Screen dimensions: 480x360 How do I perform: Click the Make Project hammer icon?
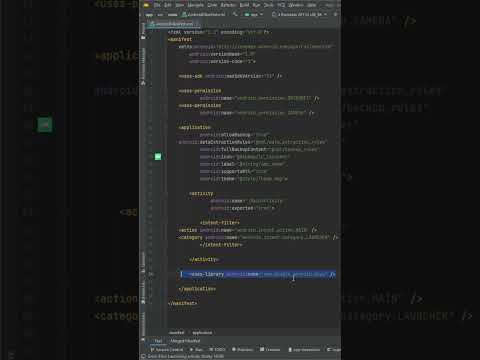(x=235, y=14)
